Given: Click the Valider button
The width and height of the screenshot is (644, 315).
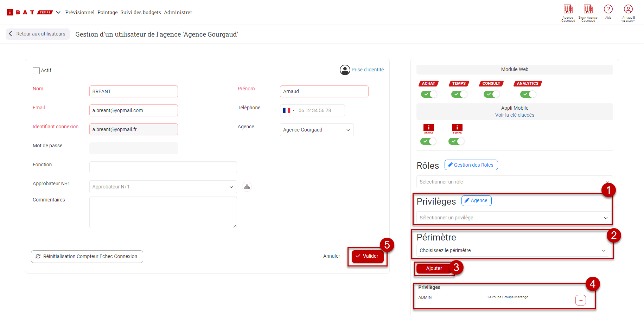Looking at the screenshot, I should (x=367, y=256).
